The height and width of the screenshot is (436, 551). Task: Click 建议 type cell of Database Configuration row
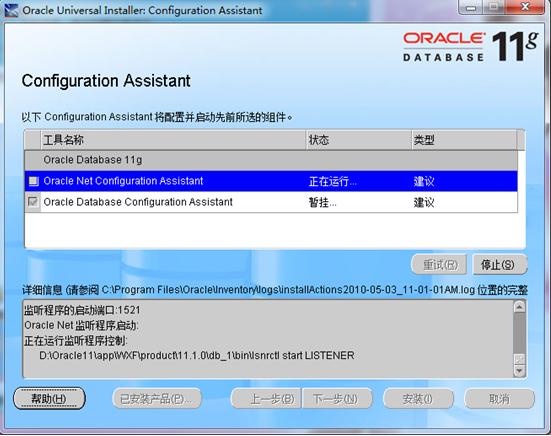pos(465,202)
